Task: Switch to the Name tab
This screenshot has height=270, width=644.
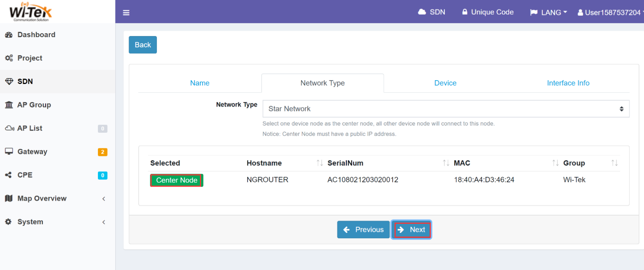Action: 200,83
